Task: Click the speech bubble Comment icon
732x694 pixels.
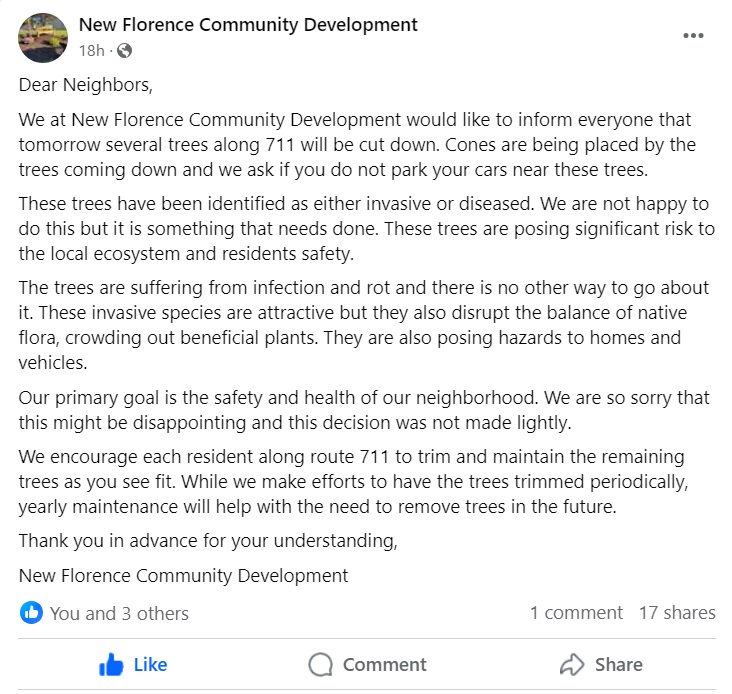Action: [320, 665]
